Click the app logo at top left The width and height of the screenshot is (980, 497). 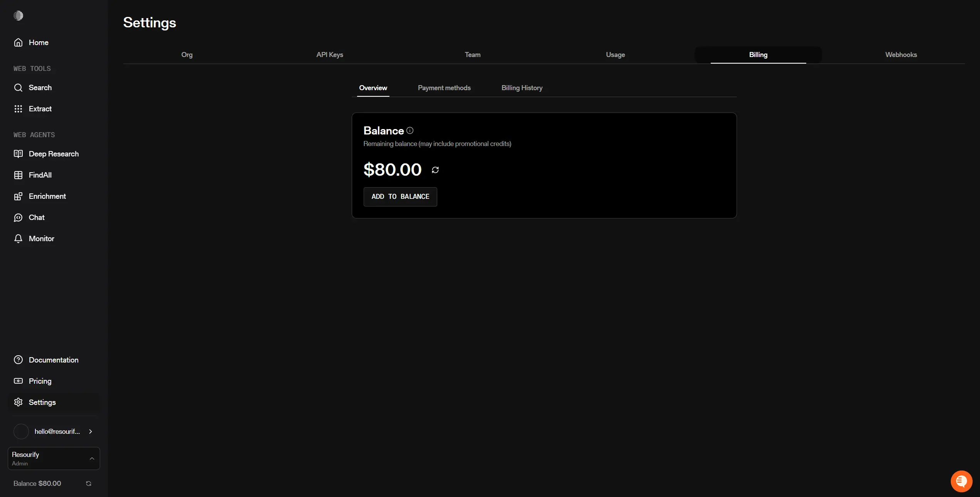coord(18,15)
